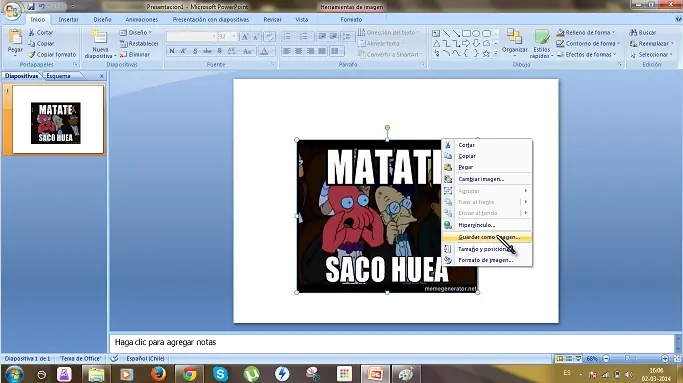
Task: Open Efectos de formas dropdown
Action: 587,54
